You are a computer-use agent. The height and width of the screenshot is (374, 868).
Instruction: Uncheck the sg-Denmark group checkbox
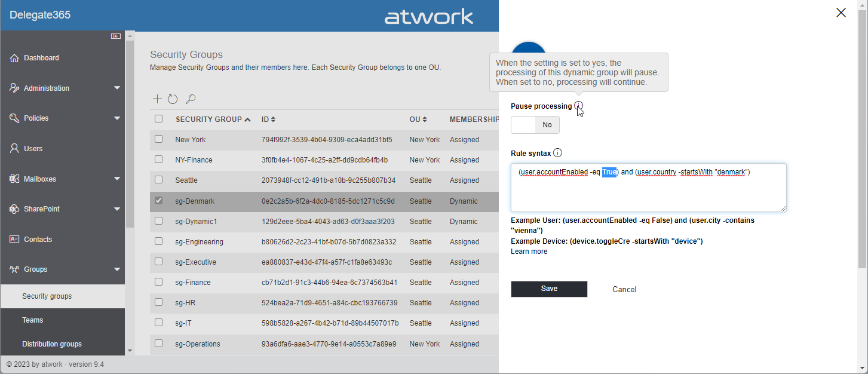158,201
